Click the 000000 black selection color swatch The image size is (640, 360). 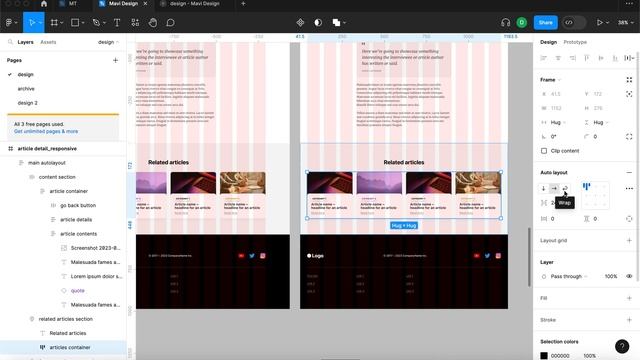[544, 356]
